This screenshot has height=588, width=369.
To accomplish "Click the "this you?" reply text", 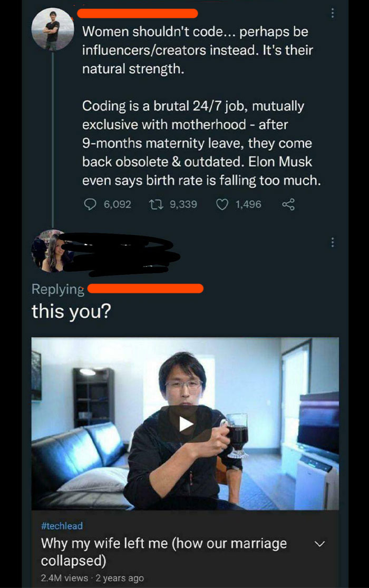I will click(x=71, y=311).
